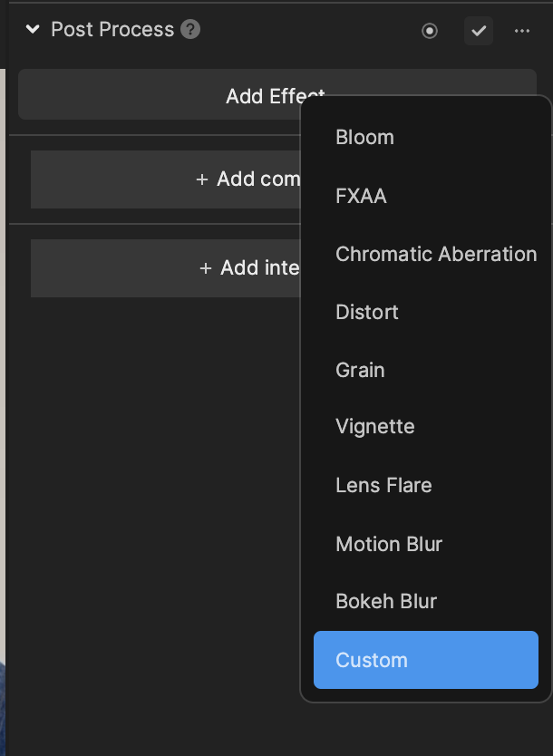Collapse the Post Process section chevron

point(33,29)
